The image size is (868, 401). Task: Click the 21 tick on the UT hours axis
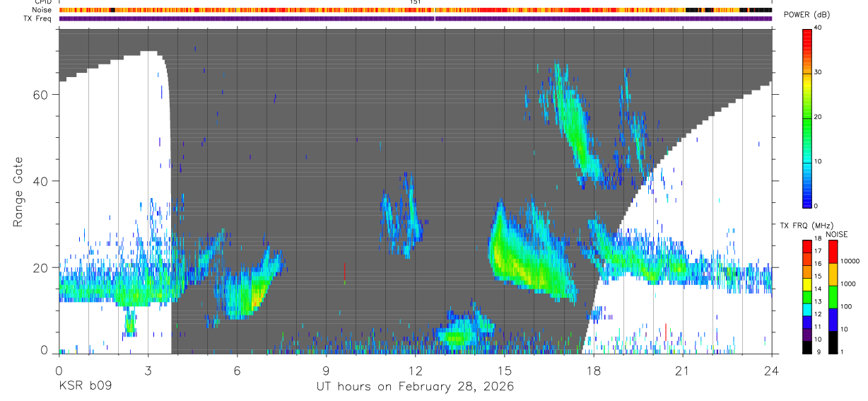(683, 370)
